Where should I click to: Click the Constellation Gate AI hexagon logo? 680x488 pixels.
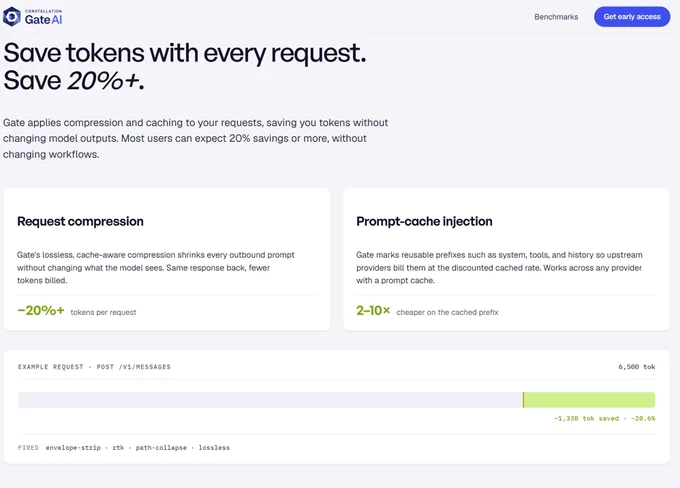12,17
